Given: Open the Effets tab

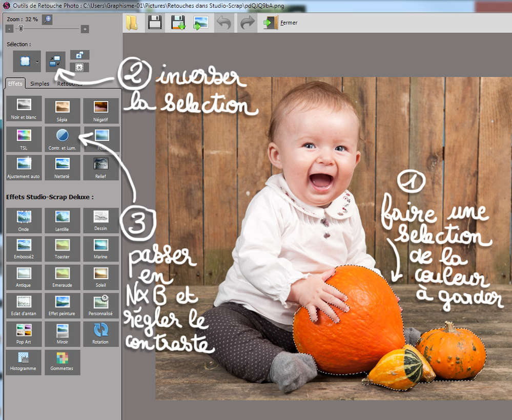Looking at the screenshot, I should [15, 83].
